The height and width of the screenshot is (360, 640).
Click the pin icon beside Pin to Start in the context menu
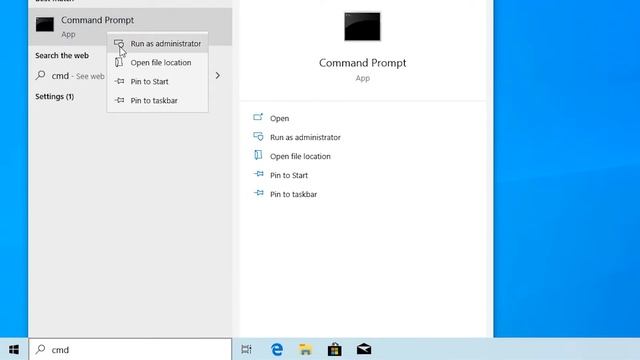tap(119, 81)
